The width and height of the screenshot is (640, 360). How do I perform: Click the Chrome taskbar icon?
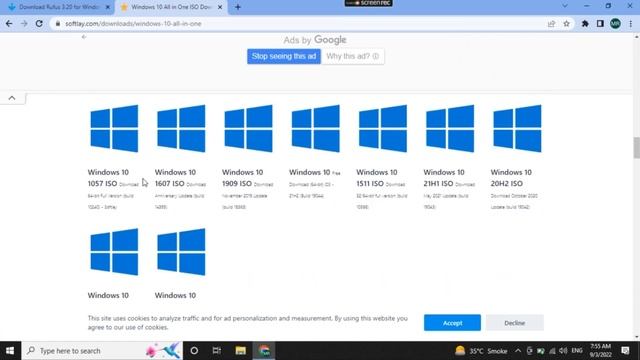(264, 351)
